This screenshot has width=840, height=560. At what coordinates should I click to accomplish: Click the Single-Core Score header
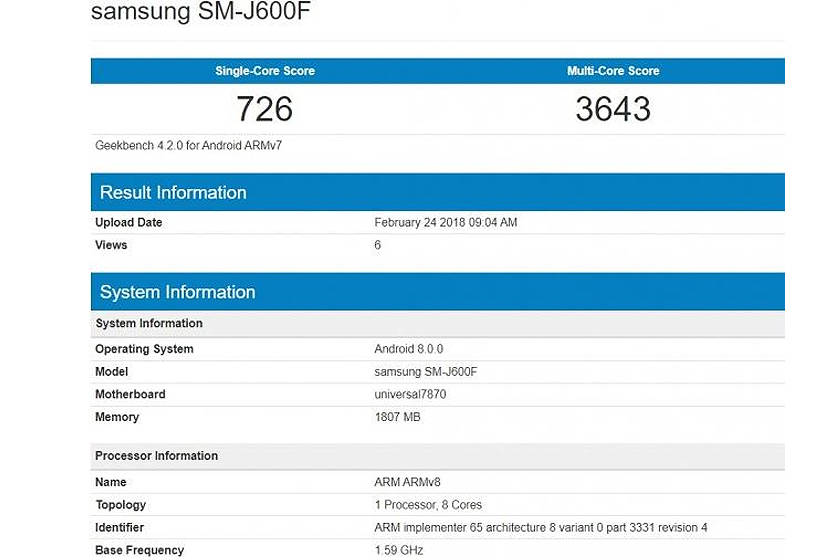point(265,71)
